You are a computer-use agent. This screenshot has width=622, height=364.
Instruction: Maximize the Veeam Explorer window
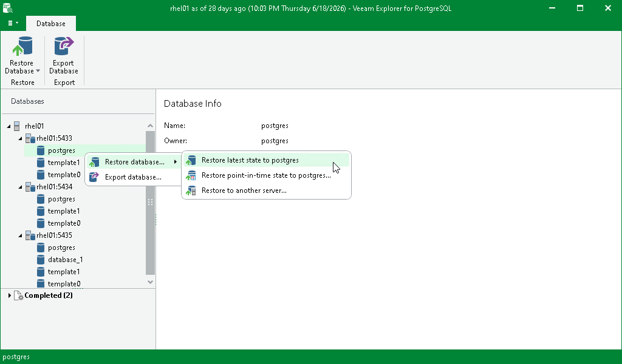pos(580,8)
